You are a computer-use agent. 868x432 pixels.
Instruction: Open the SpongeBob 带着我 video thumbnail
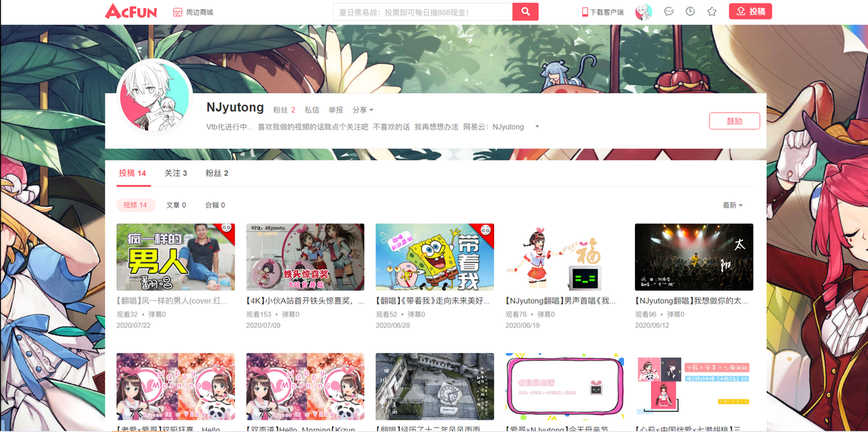coord(435,257)
